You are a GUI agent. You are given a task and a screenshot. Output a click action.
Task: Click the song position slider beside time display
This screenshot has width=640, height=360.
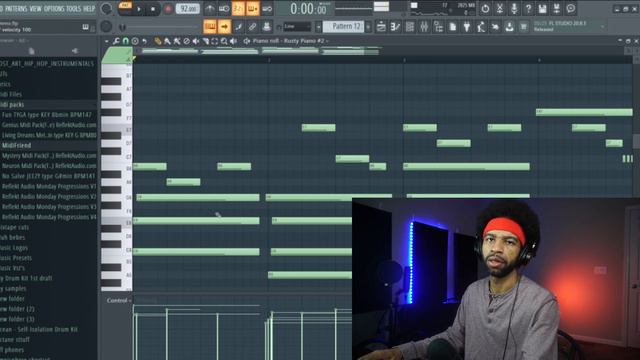[353, 9]
